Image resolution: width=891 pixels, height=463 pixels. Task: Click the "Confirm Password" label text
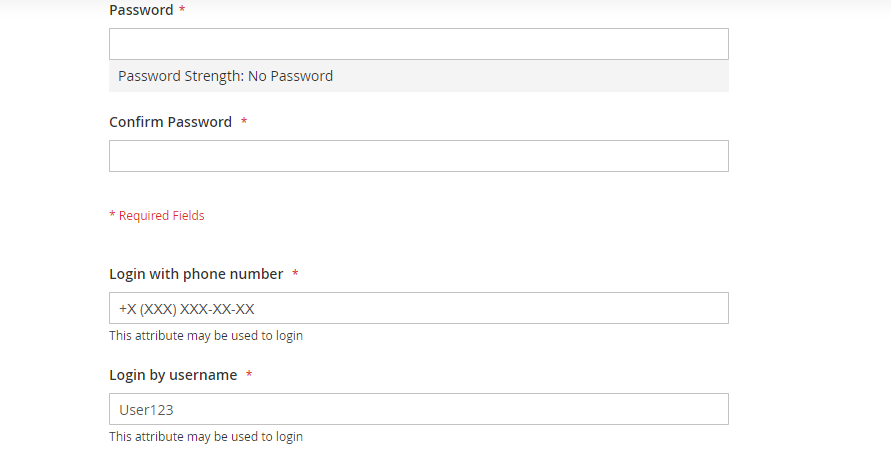coord(170,122)
